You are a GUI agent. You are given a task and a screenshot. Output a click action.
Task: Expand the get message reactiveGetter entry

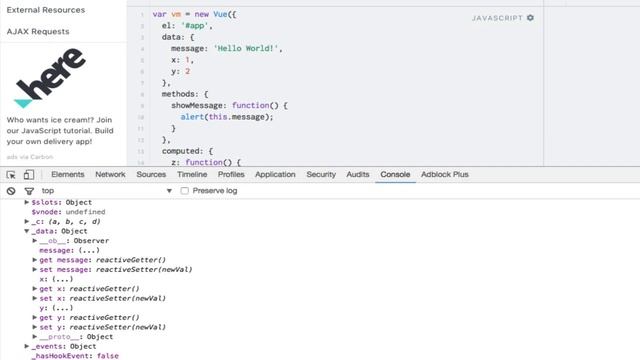click(x=35, y=260)
